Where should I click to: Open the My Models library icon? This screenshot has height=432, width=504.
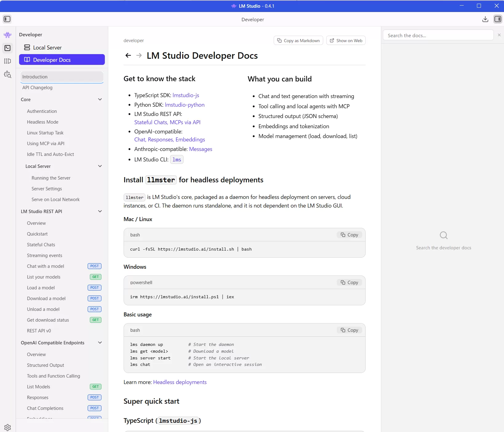[x=8, y=61]
